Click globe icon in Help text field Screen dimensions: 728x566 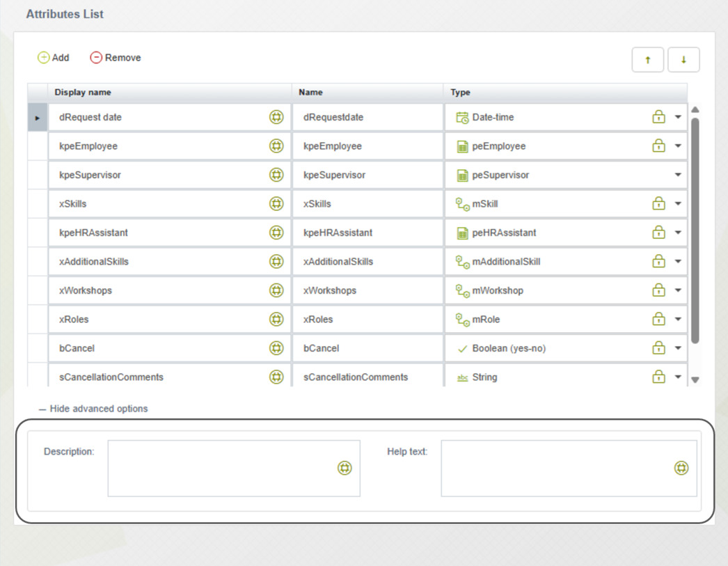coord(681,469)
